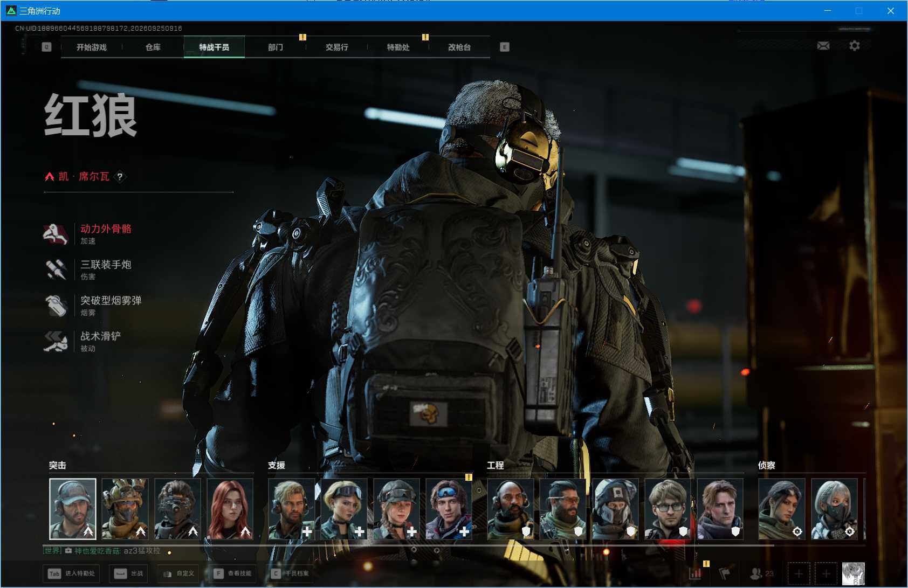This screenshot has height=588, width=908.
Task: Select the 三联装手炮 skill icon
Action: [x=56, y=269]
